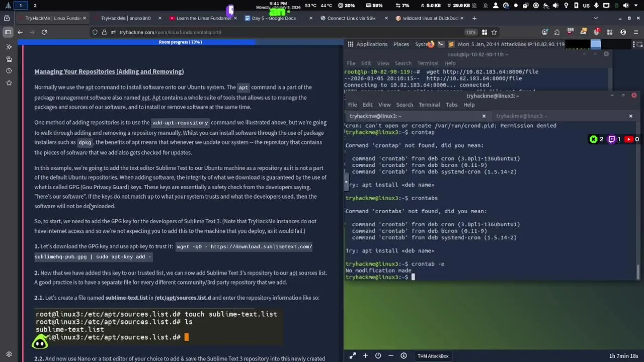Click the THM AttackBox button
Screen dimensions: 644x362
coord(433,356)
